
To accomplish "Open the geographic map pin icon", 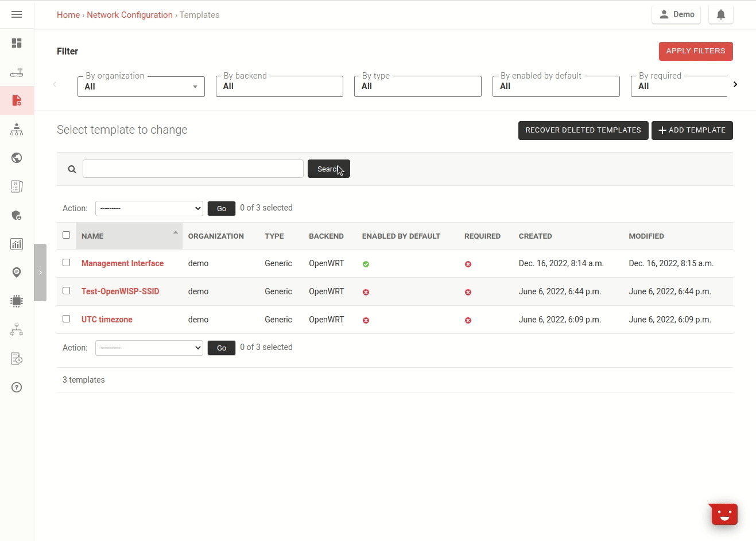I will point(17,273).
